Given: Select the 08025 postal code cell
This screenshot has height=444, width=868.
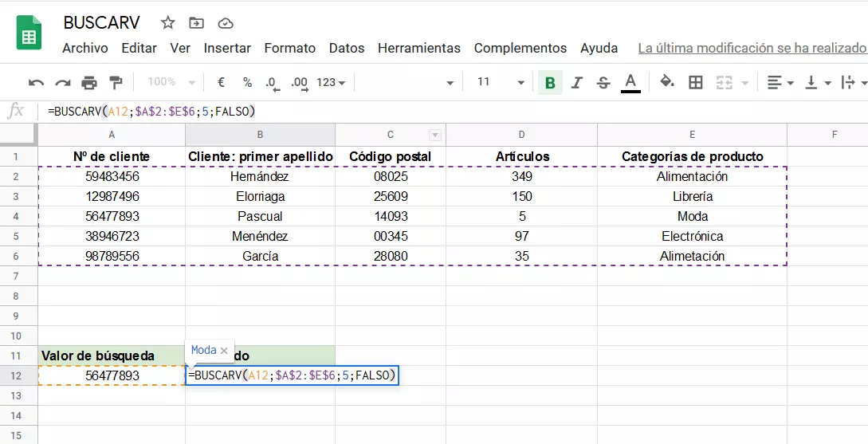Looking at the screenshot, I should [391, 177].
